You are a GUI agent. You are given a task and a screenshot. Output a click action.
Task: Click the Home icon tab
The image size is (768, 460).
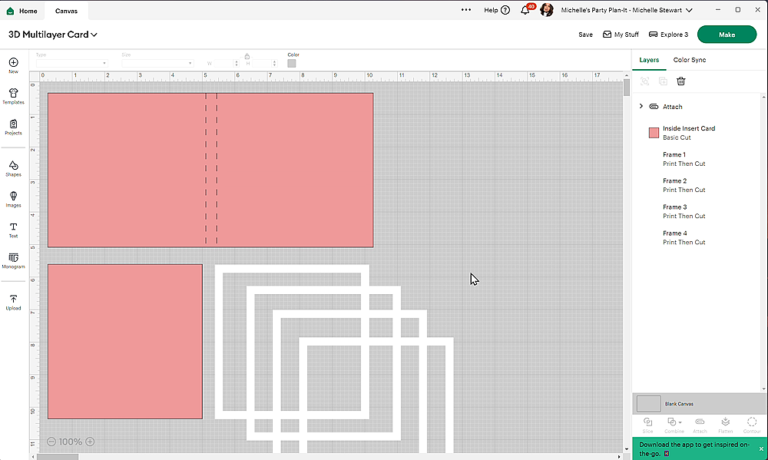(x=22, y=11)
